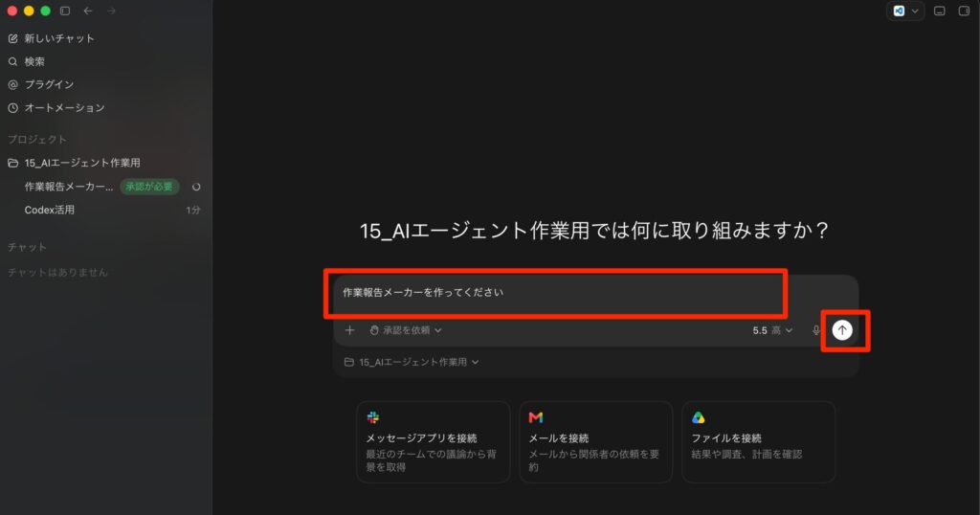This screenshot has height=515, width=980.
Task: Select the 15_AIエージェント作業用 project folder in sidebar
Action: (74, 163)
